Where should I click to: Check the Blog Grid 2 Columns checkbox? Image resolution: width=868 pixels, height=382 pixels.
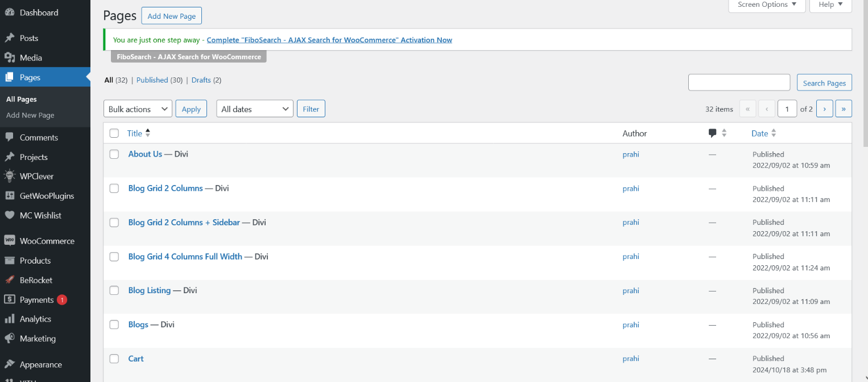[x=114, y=188]
